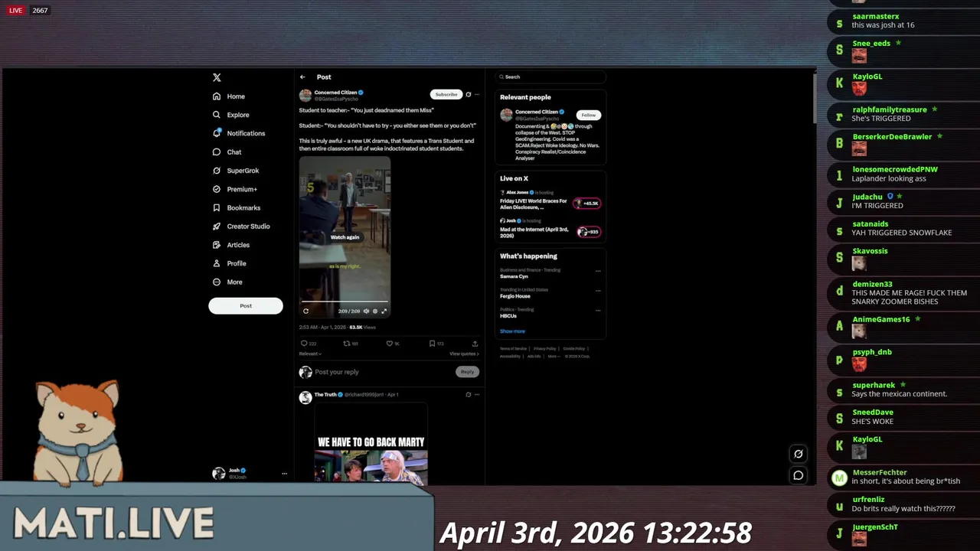
Task: Open the View quotes link
Action: point(464,354)
